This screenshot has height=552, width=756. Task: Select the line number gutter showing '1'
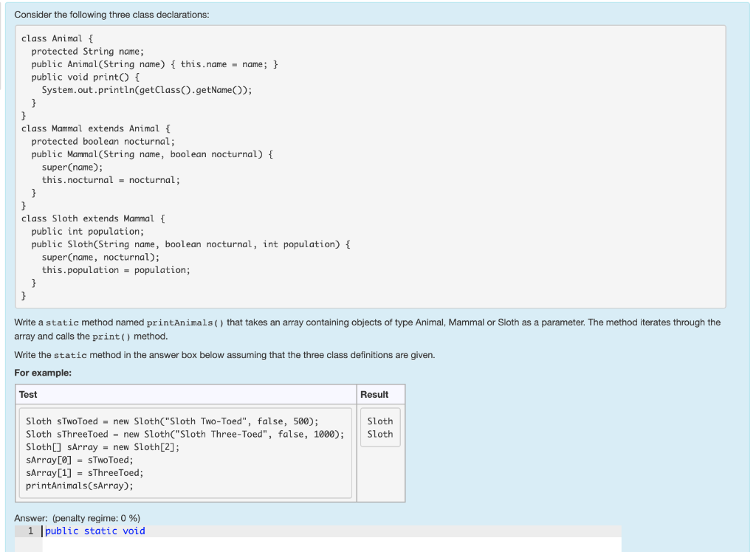pyautogui.click(x=30, y=531)
